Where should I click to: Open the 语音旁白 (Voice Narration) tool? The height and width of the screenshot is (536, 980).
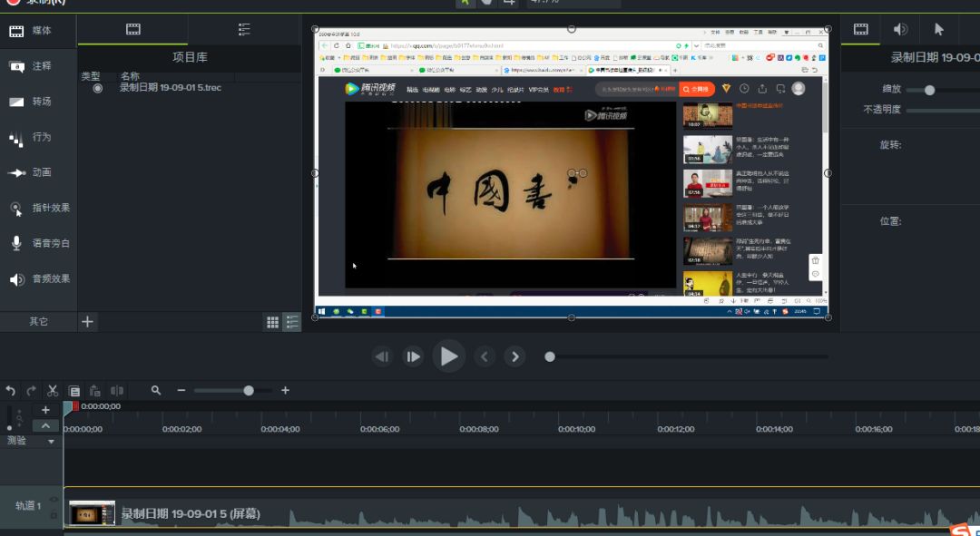tap(39, 243)
